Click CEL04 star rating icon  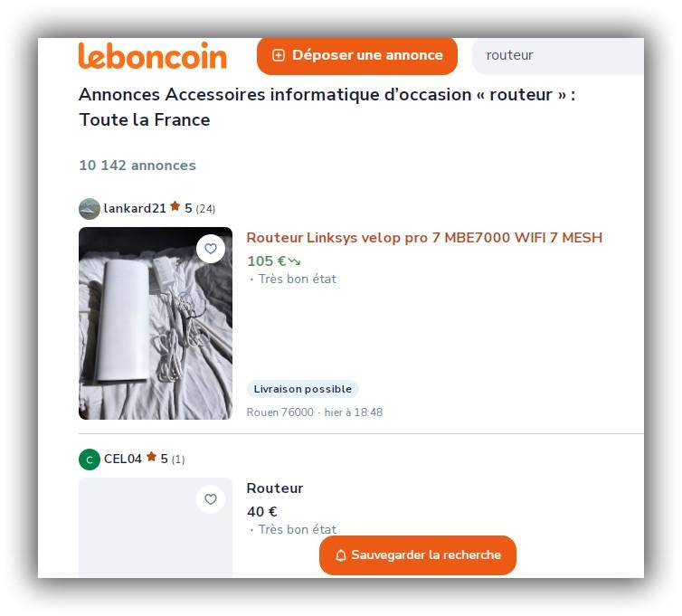tap(151, 457)
